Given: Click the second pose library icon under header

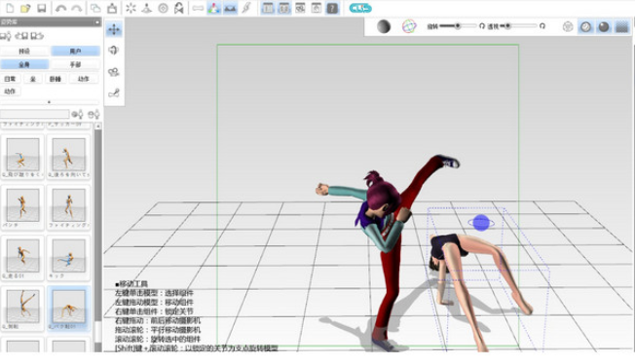Looking at the screenshot, I should pos(21,36).
